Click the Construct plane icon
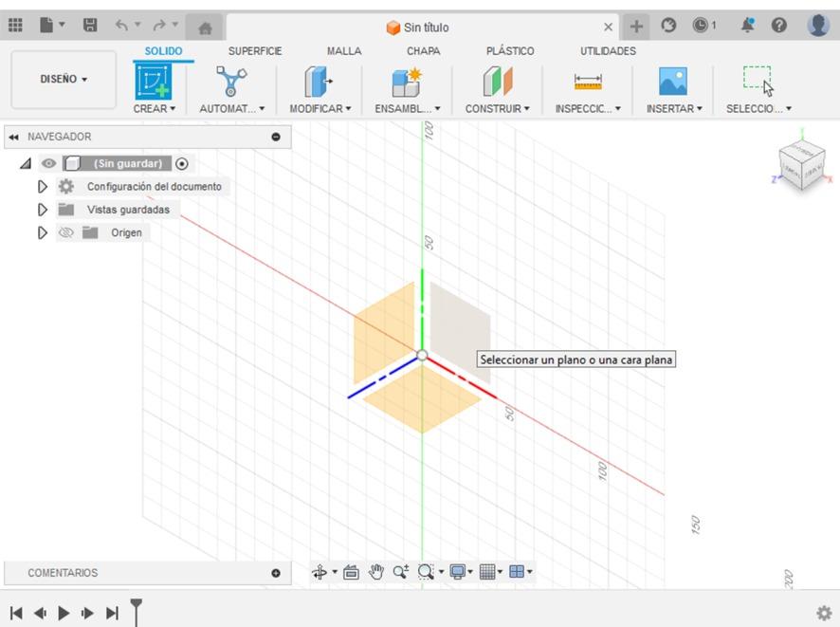 click(x=498, y=82)
